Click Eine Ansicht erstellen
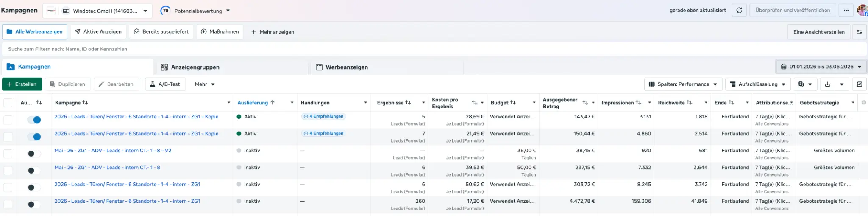Viewport: 868px width, 216px height. coord(819,32)
